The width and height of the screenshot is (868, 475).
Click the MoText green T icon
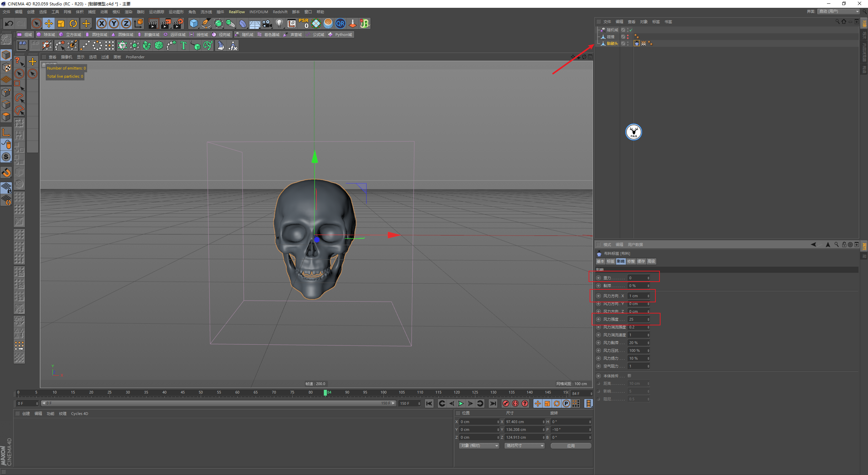coord(183,45)
